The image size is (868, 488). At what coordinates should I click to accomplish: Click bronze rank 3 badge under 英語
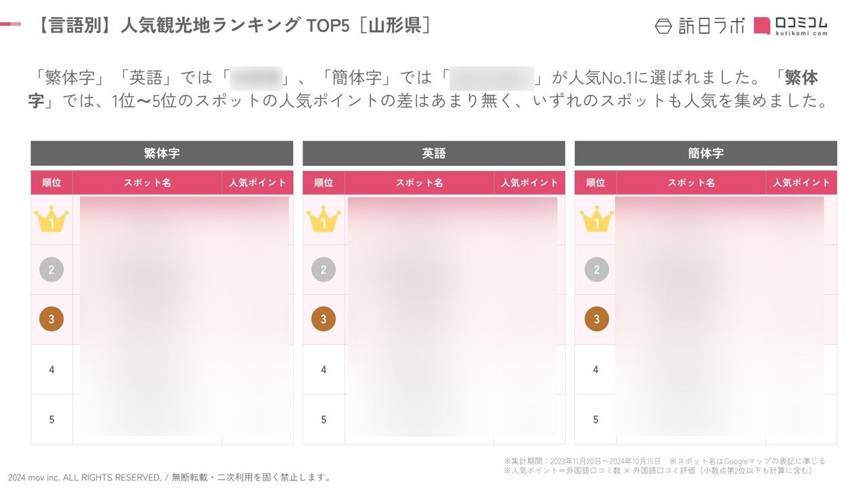point(323,319)
